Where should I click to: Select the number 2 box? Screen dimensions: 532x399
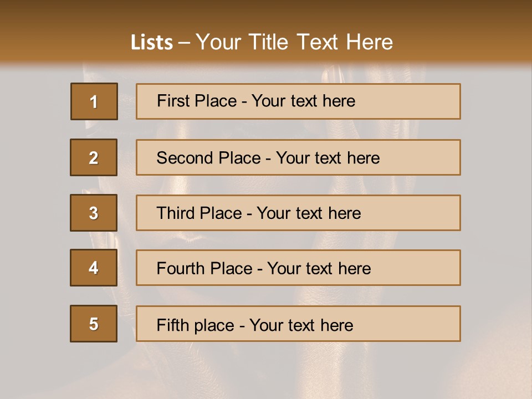[x=94, y=157]
